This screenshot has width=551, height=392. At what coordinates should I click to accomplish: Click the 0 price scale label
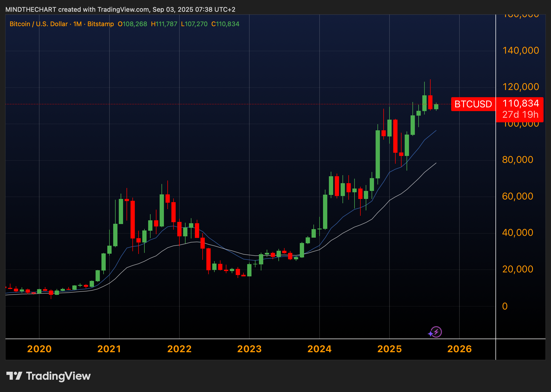pos(505,306)
